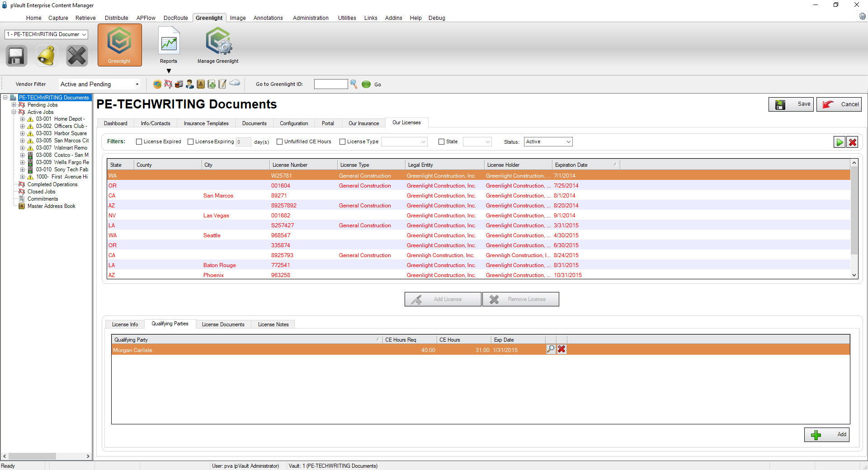Select 03-008 Costco tree item
868x470 pixels.
(x=62, y=155)
